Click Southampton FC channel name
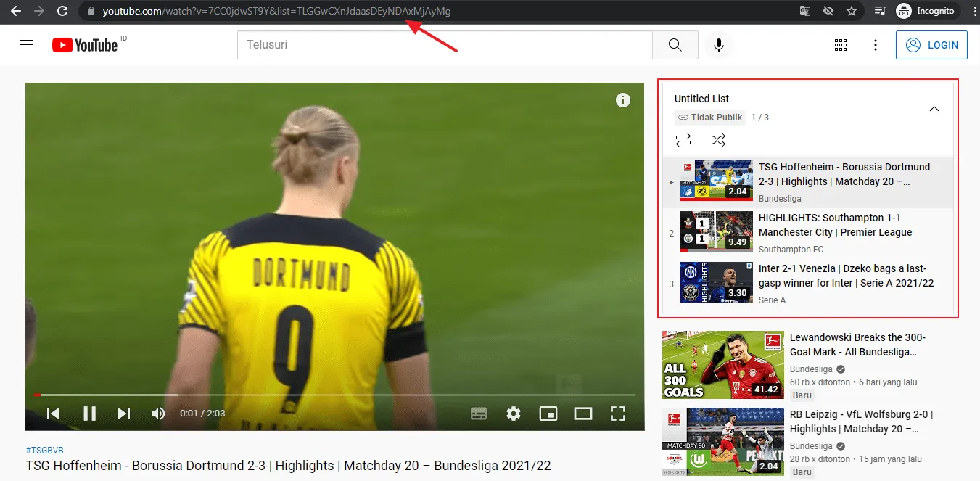The width and height of the screenshot is (980, 481). tap(791, 250)
